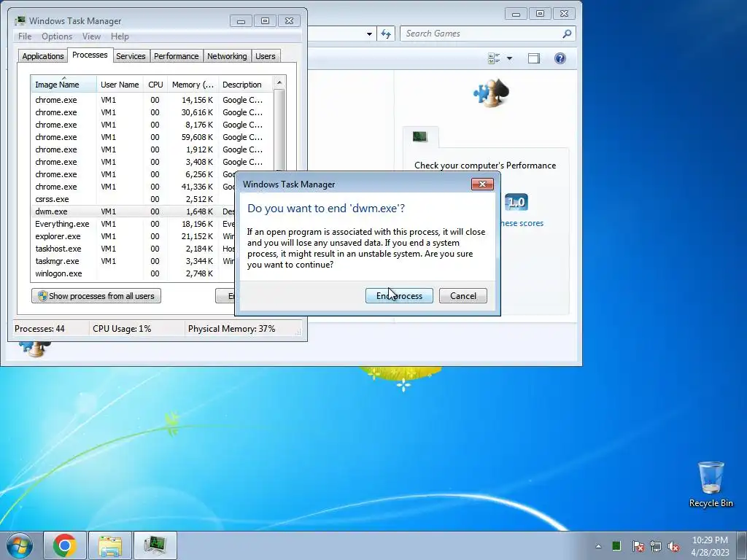Click the muted volume tray icon
Image resolution: width=747 pixels, height=560 pixels.
coord(673,546)
